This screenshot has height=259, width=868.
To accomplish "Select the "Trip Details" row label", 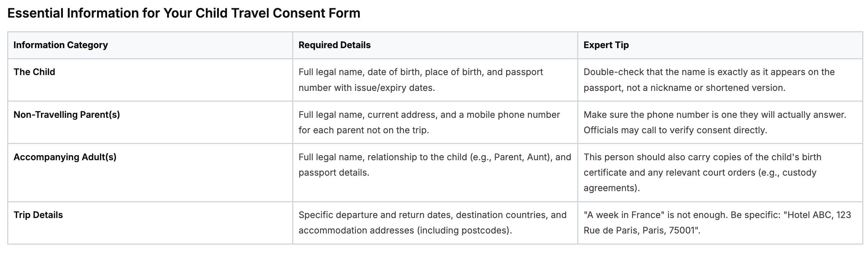I will click(38, 215).
